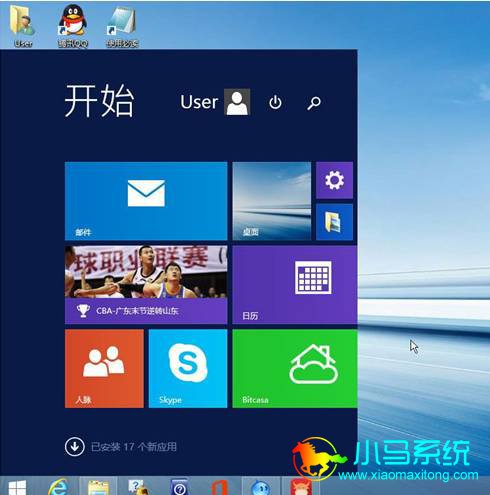Click the down arrow for installed apps
Viewport: 490px width, 495px height.
(x=75, y=446)
